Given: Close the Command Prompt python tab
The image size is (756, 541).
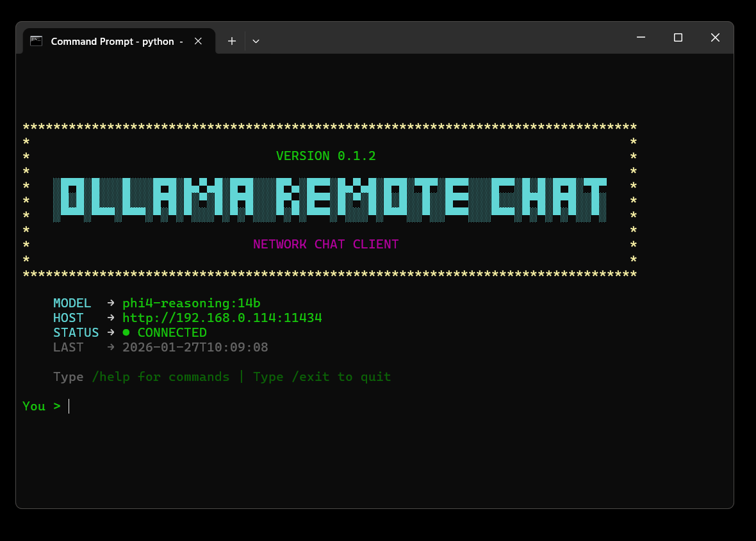Looking at the screenshot, I should [198, 42].
